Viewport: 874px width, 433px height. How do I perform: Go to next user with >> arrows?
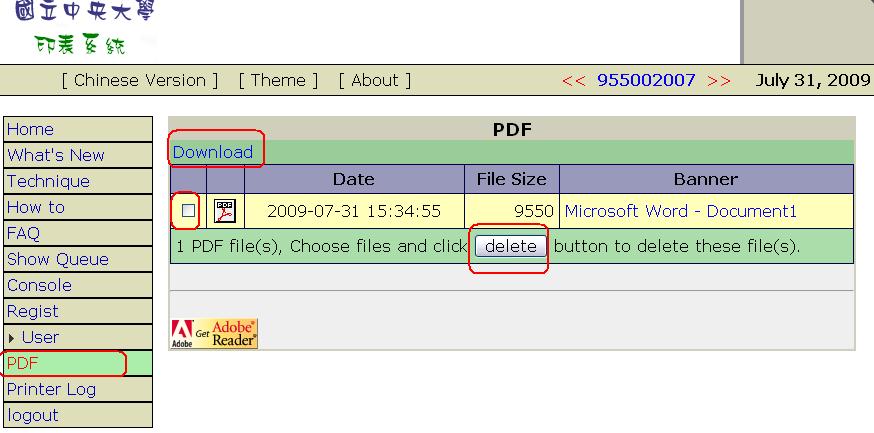coord(719,81)
